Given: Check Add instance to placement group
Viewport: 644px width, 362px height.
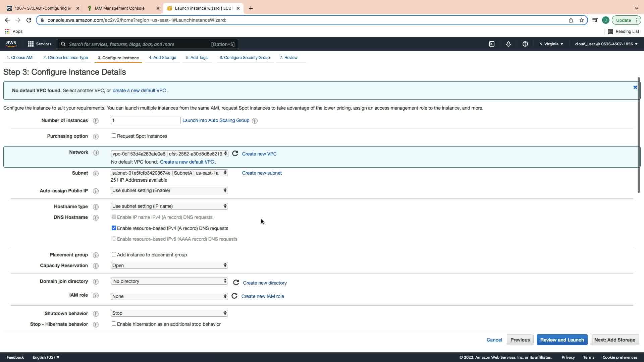Looking at the screenshot, I should point(114,254).
